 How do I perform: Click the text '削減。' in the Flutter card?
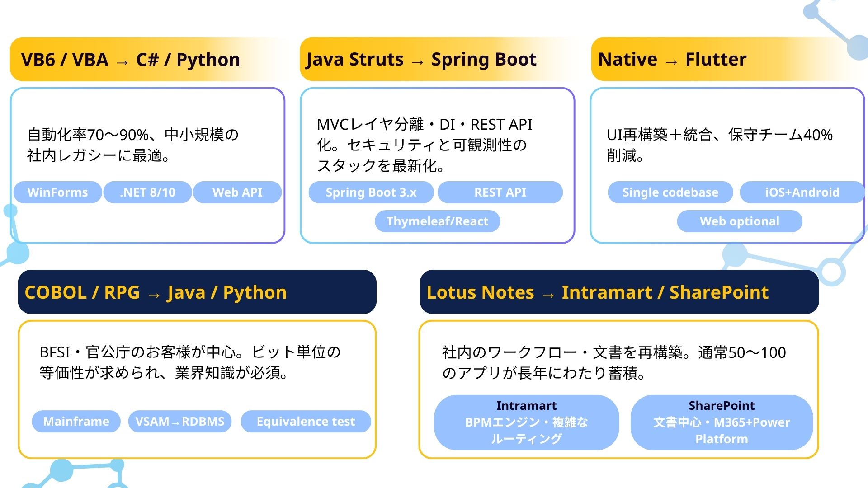point(625,155)
